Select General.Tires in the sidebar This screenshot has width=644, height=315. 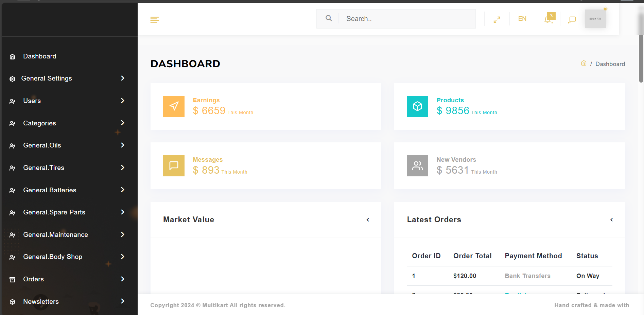[x=43, y=168]
